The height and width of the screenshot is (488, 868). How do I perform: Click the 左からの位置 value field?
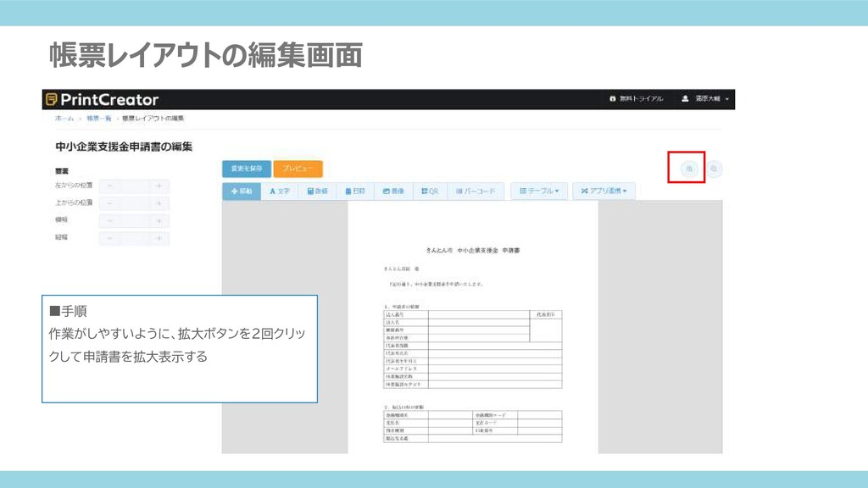[x=134, y=186]
